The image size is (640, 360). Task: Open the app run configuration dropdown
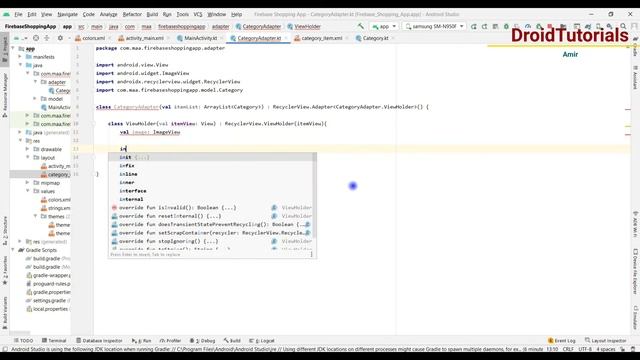pos(384,26)
